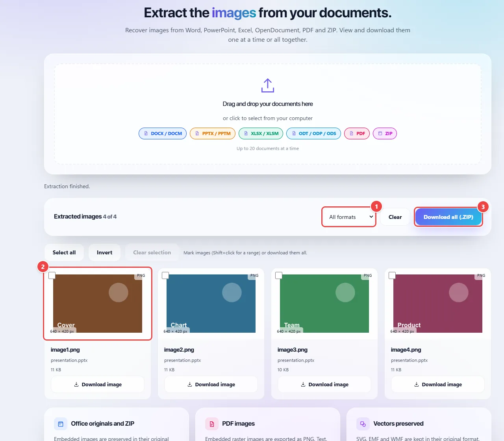Click download arrow icon for image2.png

pyautogui.click(x=190, y=384)
